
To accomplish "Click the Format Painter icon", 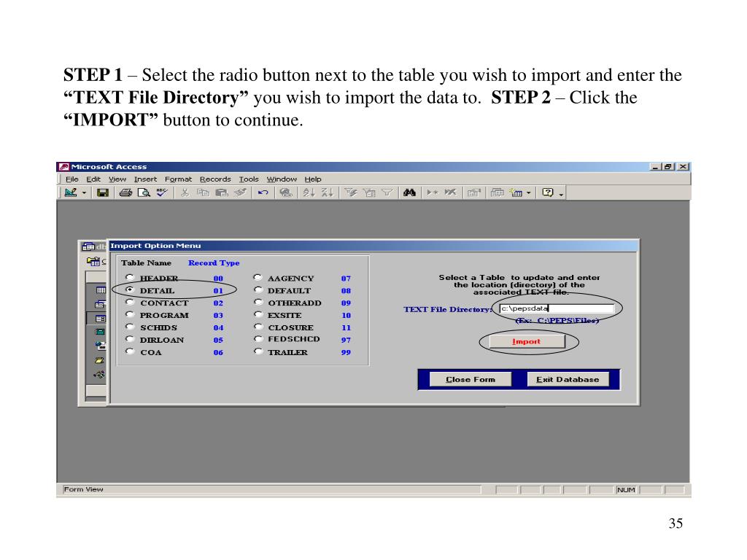I will click(240, 192).
